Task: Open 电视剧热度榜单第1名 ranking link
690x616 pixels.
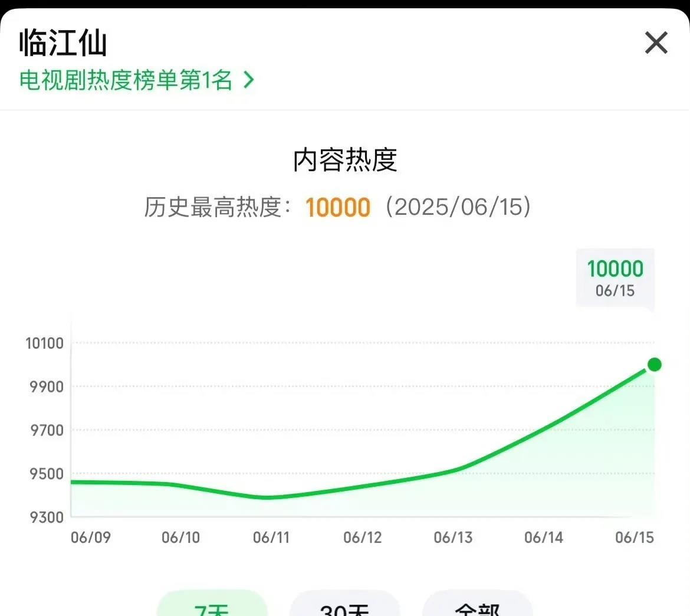Action: (136, 80)
